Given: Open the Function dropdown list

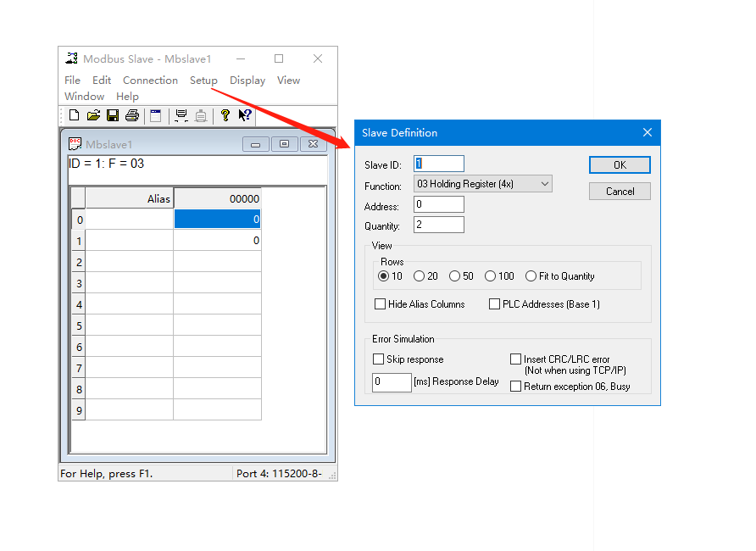Looking at the screenshot, I should pos(543,184).
